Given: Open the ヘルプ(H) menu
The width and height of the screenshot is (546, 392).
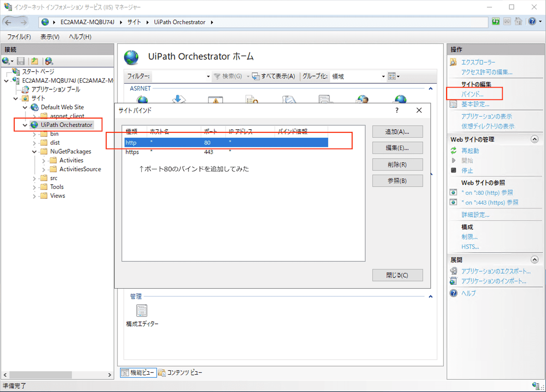Looking at the screenshot, I should [80, 36].
